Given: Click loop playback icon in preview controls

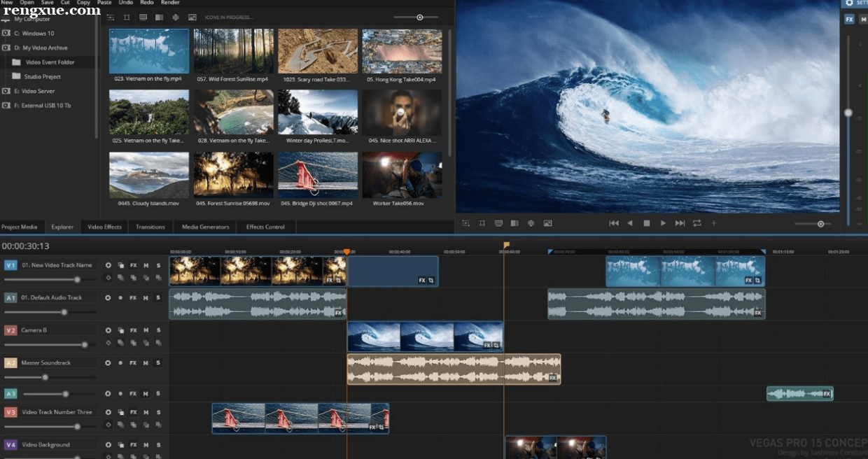Looking at the screenshot, I should tap(696, 223).
